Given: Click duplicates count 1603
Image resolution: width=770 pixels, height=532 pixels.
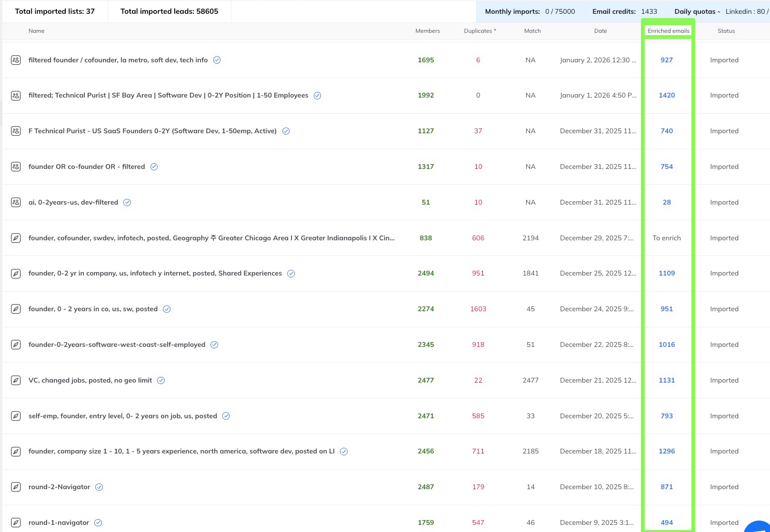Looking at the screenshot, I should point(478,309).
